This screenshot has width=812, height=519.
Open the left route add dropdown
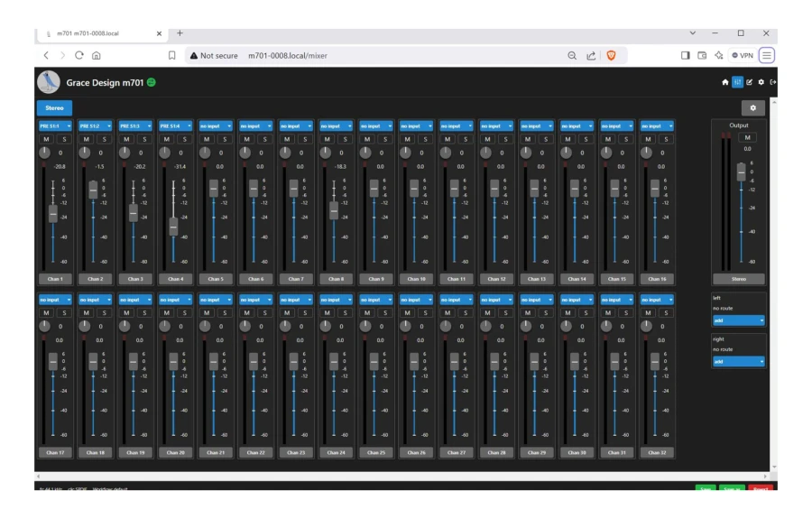[738, 320]
